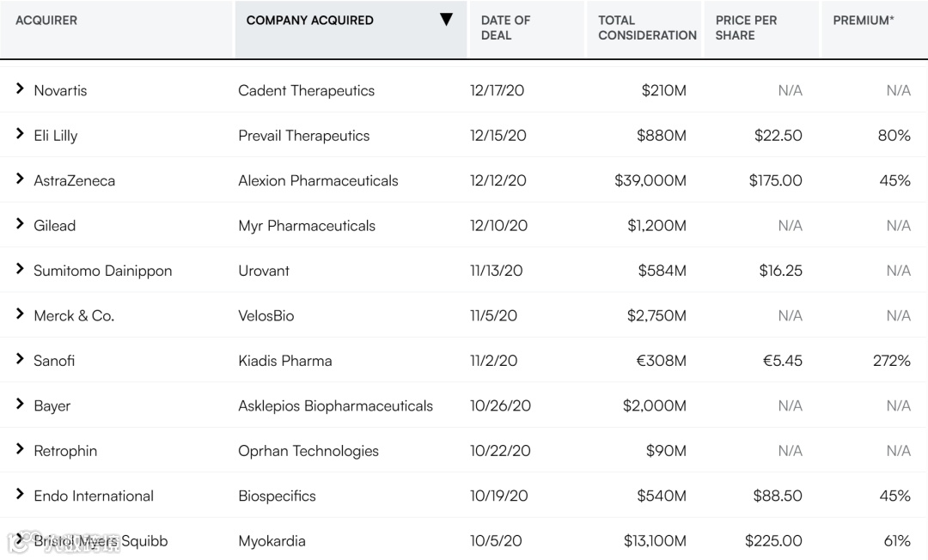Sort by Acquirer column header

[46, 21]
